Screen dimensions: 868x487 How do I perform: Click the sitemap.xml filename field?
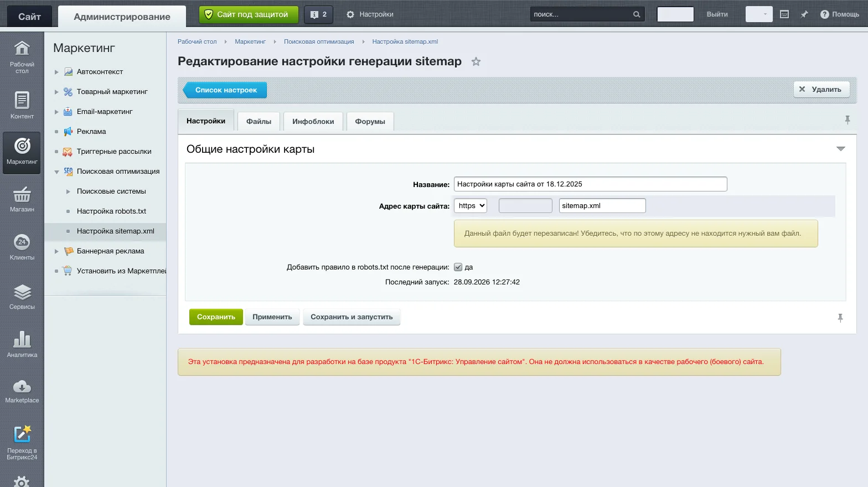602,206
